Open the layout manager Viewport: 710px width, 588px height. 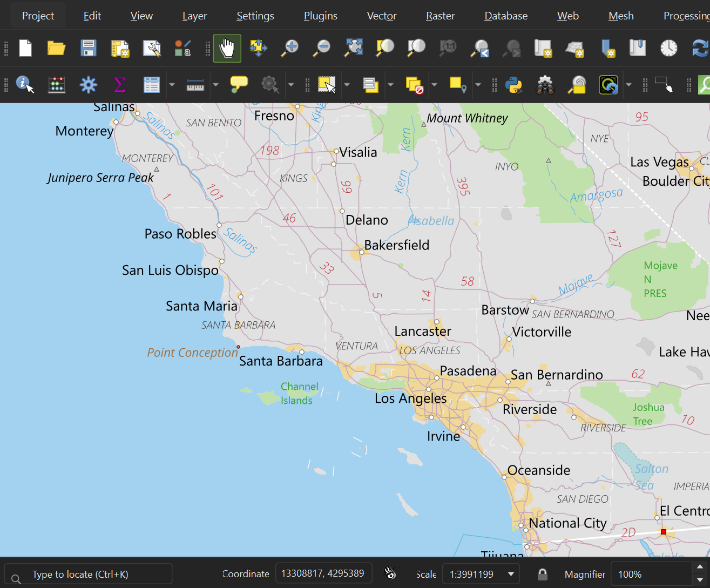(152, 48)
